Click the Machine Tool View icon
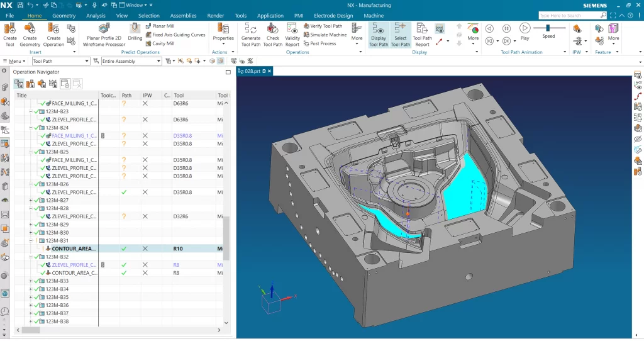The width and height of the screenshot is (644, 341). (30, 84)
